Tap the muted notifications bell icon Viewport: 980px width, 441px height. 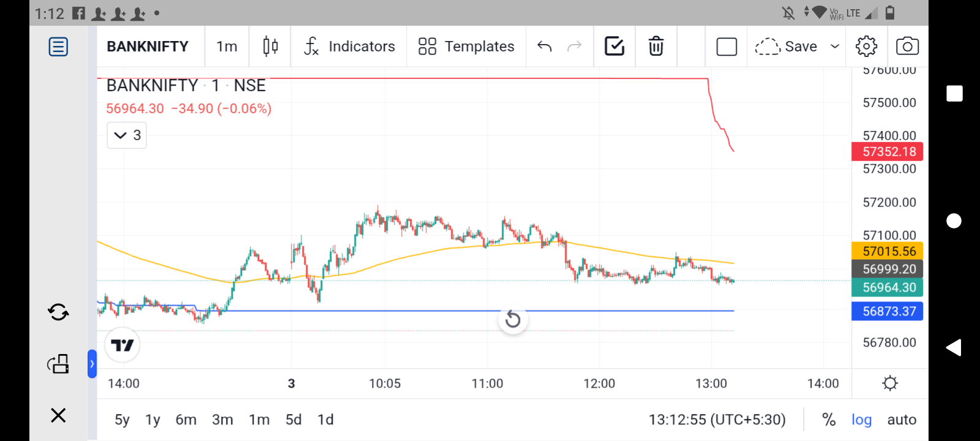click(x=788, y=13)
